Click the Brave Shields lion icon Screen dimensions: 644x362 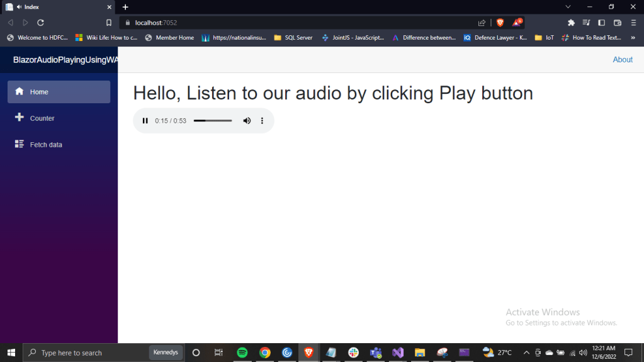point(500,23)
